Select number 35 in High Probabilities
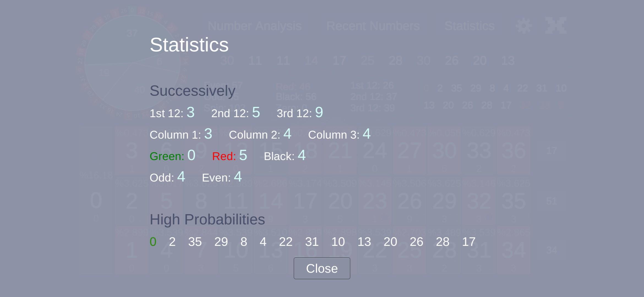The image size is (644, 297). (195, 242)
